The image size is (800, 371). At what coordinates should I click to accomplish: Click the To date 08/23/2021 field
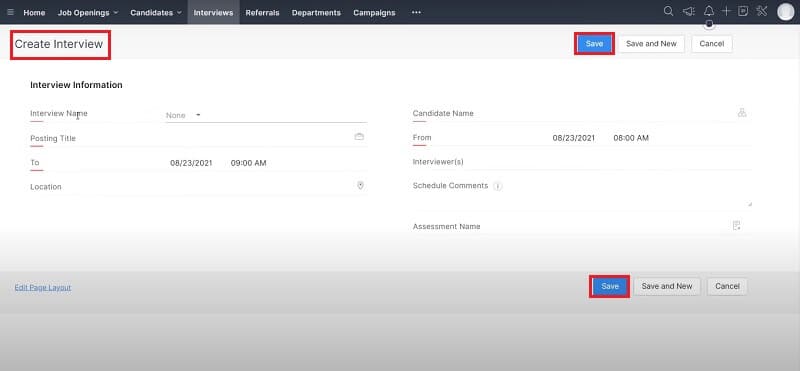[x=191, y=163]
